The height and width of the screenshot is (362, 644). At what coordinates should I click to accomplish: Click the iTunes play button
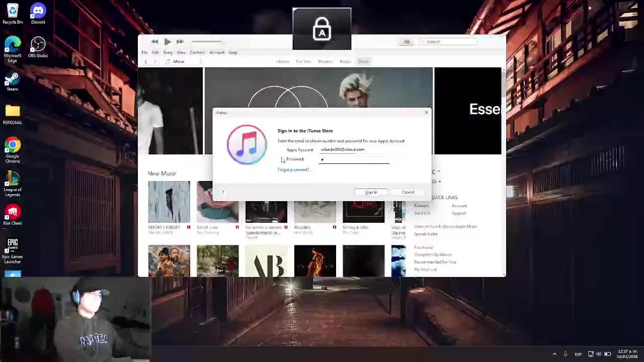tap(168, 42)
